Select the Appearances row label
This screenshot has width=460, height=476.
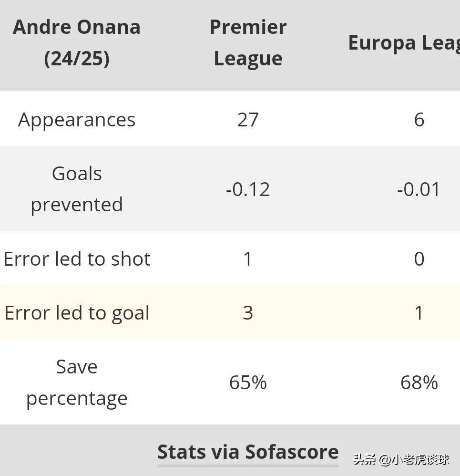[x=77, y=120]
